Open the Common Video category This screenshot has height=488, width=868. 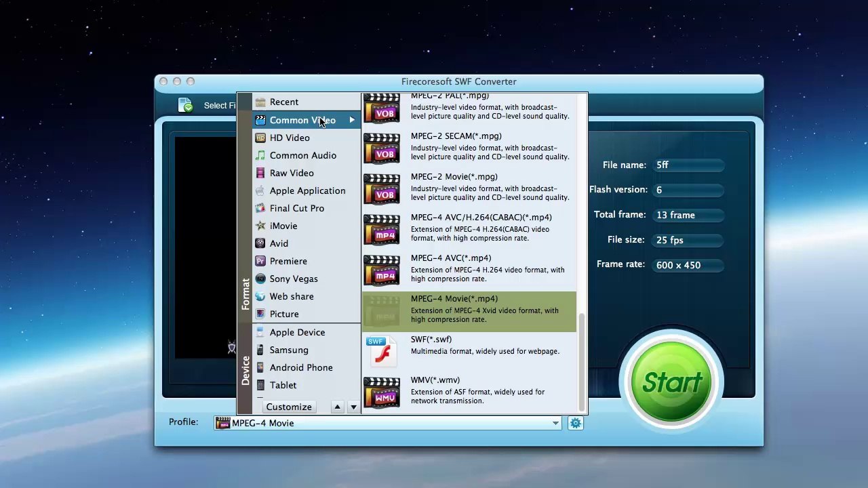point(307,120)
